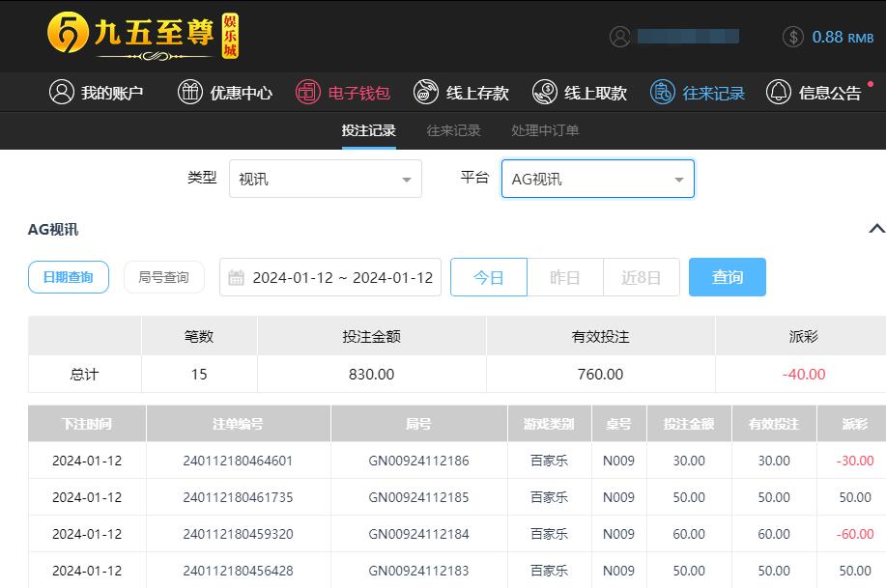Click the 下注时间 column header
Viewport: 886px width, 588px height.
(x=87, y=424)
